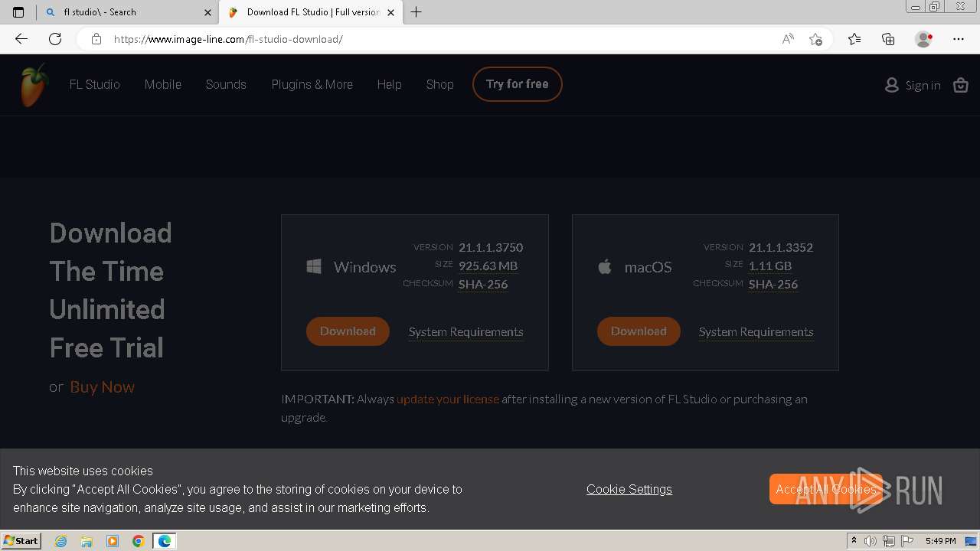Select the Download FL Studio tab

coord(311,12)
